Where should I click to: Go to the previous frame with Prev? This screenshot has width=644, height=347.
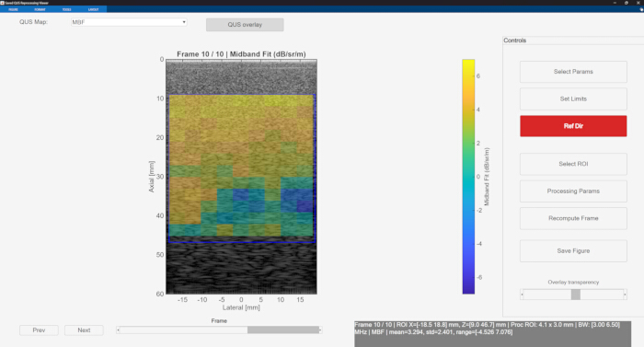pos(39,330)
